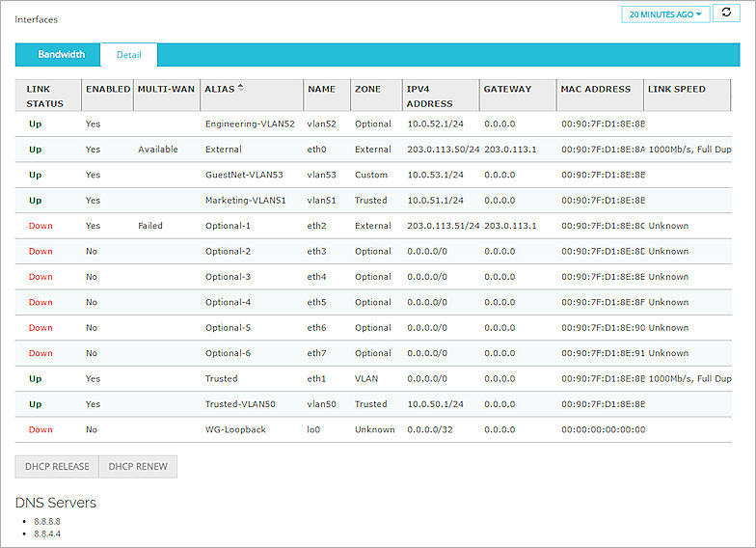Click interface name eth0
Screen dimensions: 756x548
316,150
